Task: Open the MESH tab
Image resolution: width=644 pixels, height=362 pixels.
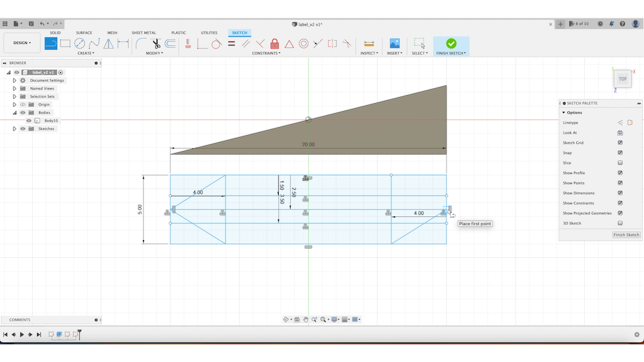Action: (x=112, y=33)
